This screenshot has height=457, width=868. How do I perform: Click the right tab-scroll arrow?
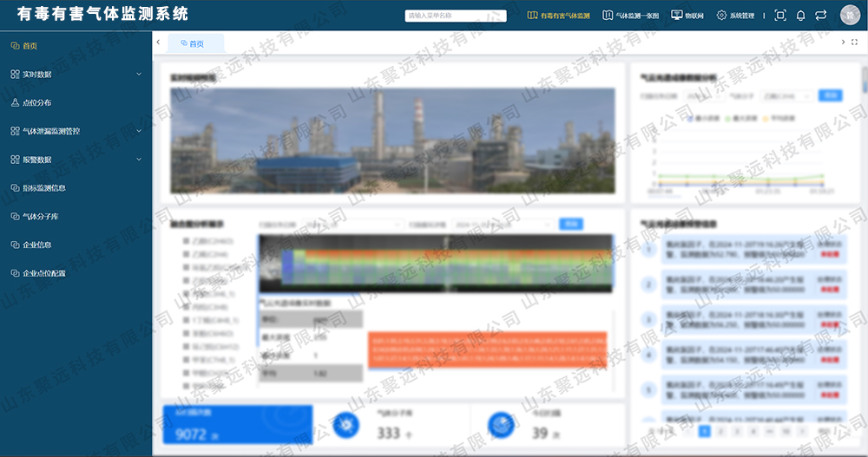843,42
